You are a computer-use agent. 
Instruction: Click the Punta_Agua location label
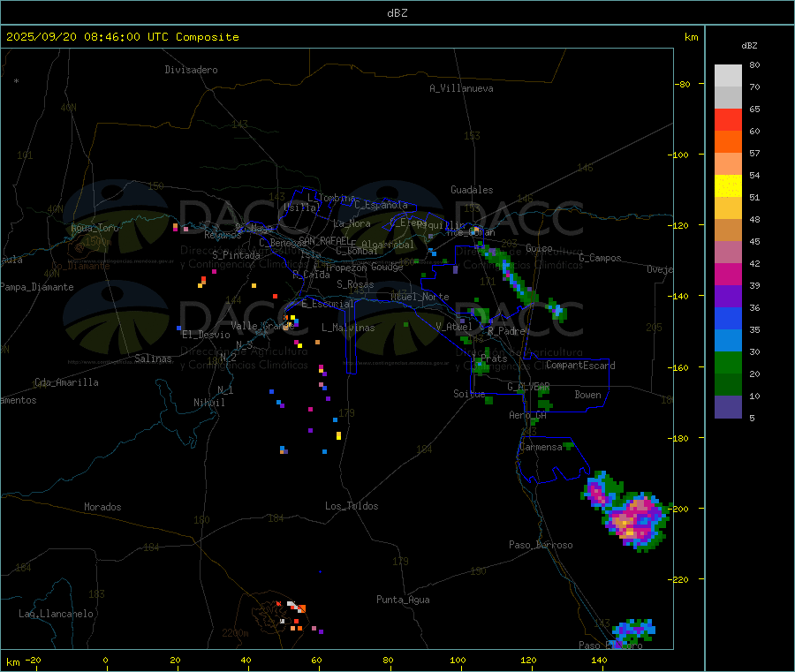[403, 600]
